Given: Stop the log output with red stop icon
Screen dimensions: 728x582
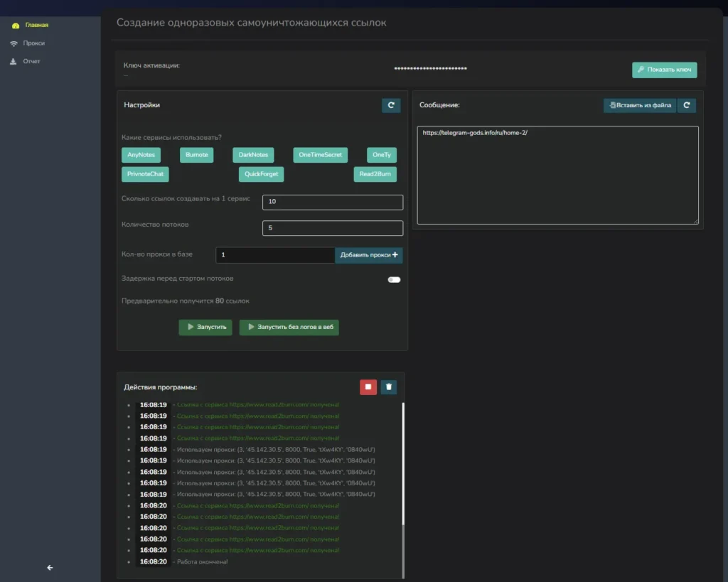Looking at the screenshot, I should [368, 387].
